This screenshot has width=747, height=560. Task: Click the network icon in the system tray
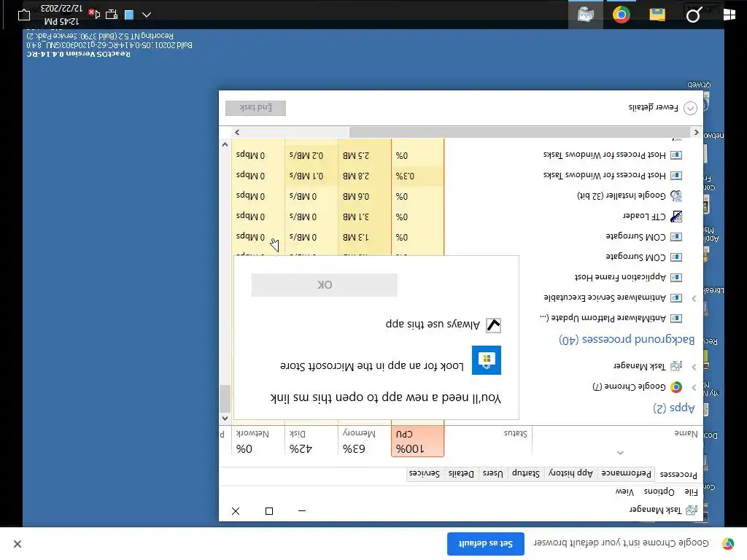(112, 15)
